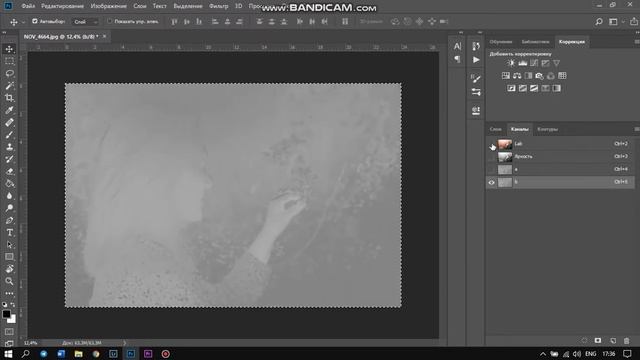This screenshot has width=640, height=360.
Task: Select the Eraser tool
Action: click(x=9, y=171)
